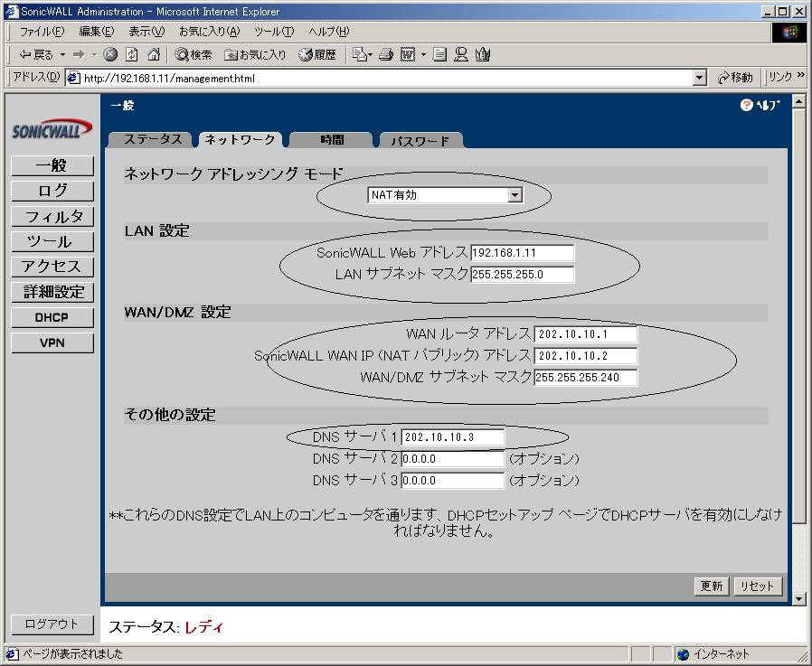Click the Windows logo throbber icon
The image size is (812, 666).
(789, 33)
